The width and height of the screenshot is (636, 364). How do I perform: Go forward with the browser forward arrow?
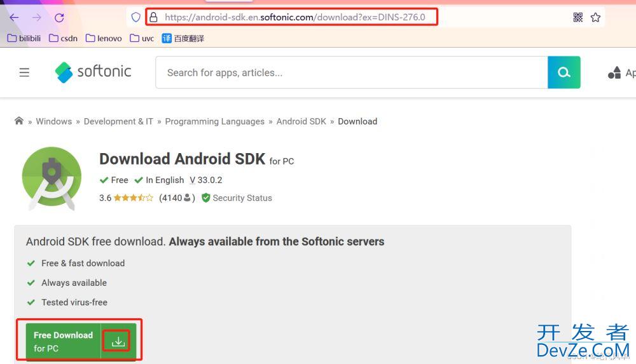pos(37,17)
